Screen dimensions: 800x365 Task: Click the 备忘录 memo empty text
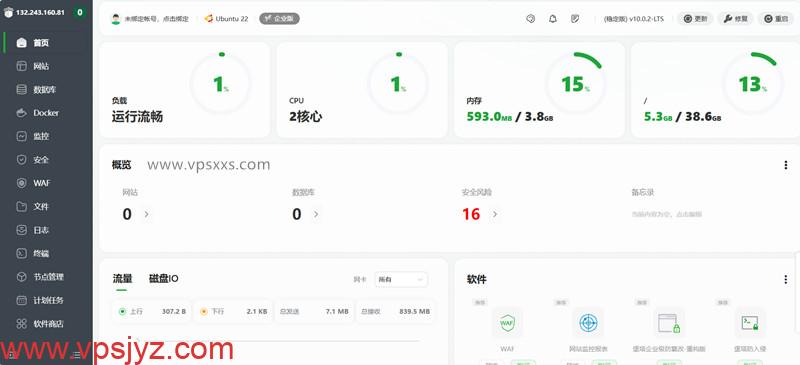[666, 214]
